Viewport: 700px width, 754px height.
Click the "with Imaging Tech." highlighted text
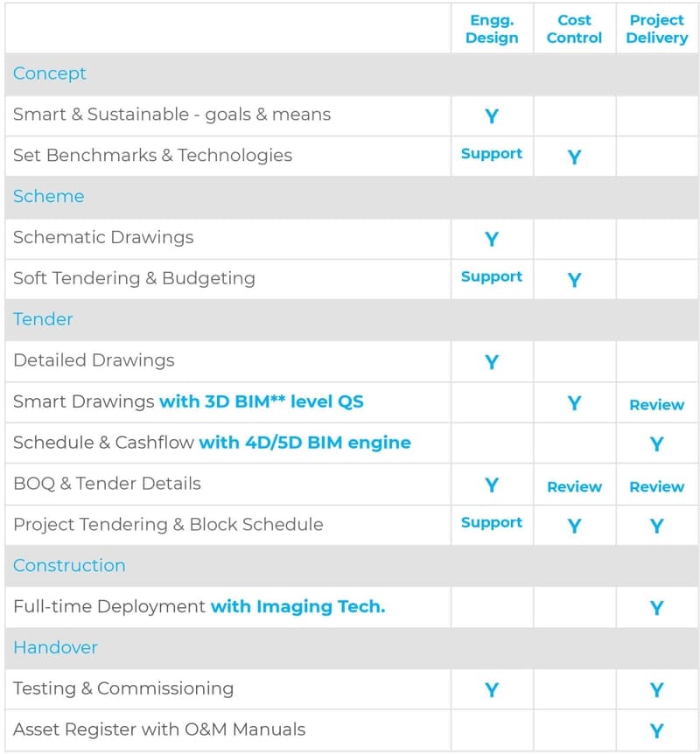[297, 606]
